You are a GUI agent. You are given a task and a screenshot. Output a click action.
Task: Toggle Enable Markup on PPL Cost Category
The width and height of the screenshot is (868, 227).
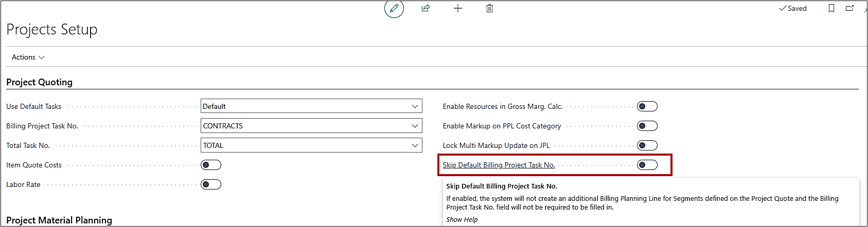pyautogui.click(x=647, y=126)
